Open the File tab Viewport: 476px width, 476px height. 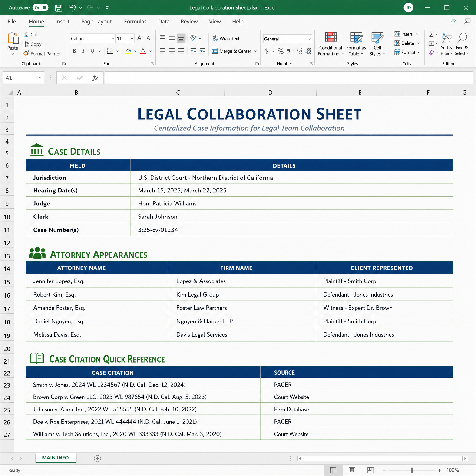[12, 21]
